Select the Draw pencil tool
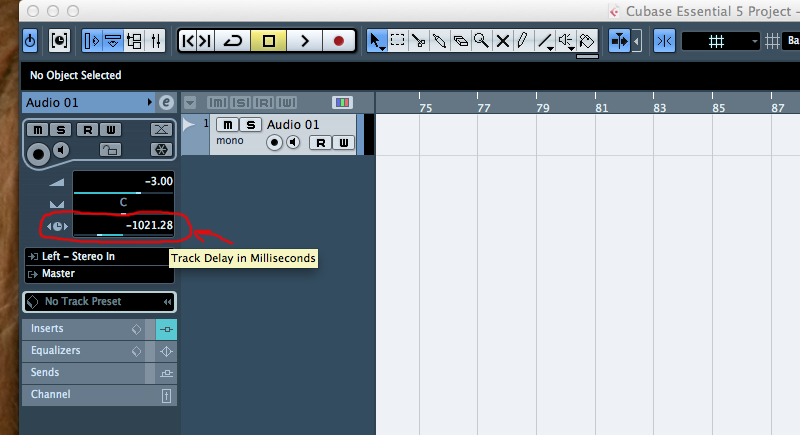 tap(523, 41)
